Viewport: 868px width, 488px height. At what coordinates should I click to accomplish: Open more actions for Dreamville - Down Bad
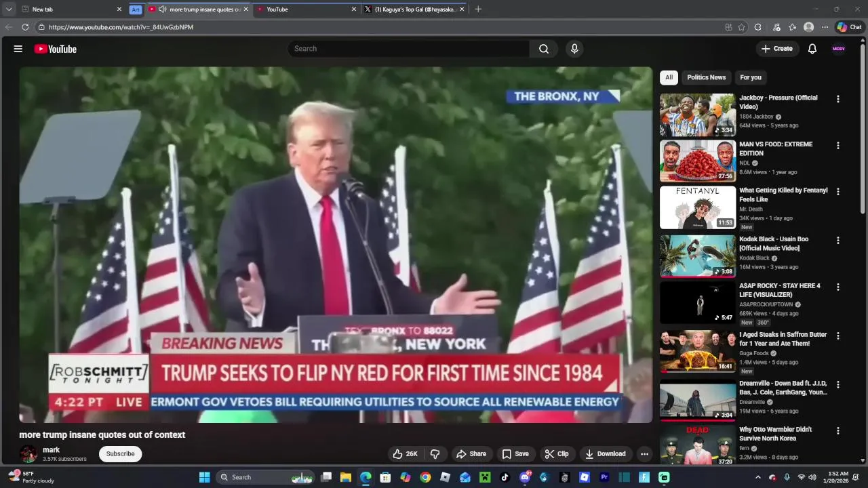838,385
